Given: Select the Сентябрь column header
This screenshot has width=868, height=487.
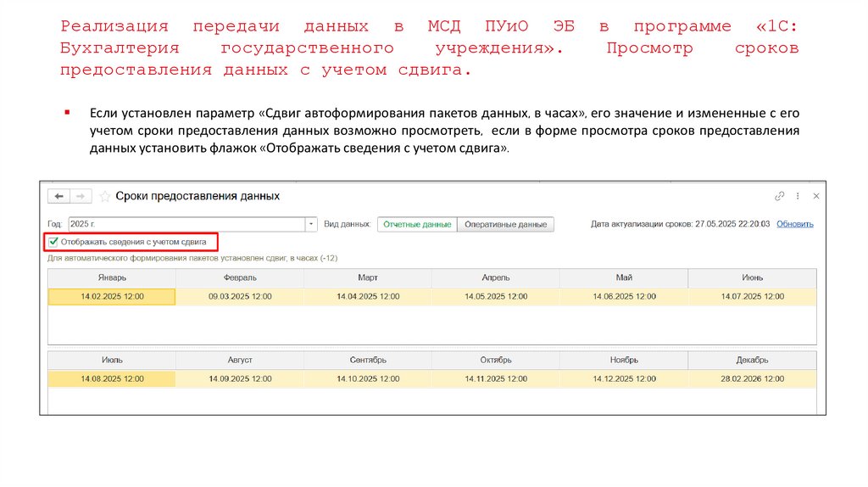Looking at the screenshot, I should [368, 360].
